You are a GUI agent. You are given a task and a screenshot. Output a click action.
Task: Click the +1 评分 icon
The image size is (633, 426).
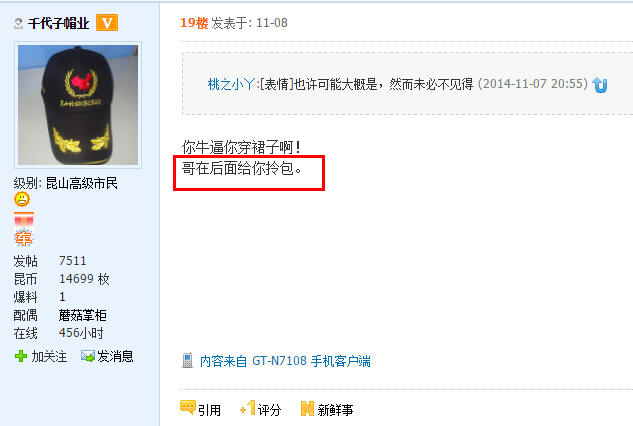[x=247, y=408]
